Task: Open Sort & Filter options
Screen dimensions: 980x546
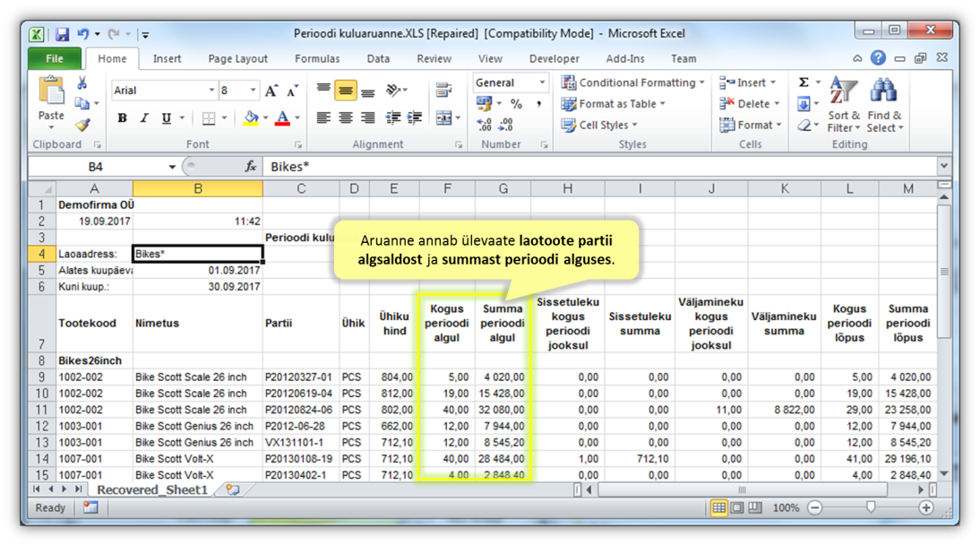Action: pos(843,104)
